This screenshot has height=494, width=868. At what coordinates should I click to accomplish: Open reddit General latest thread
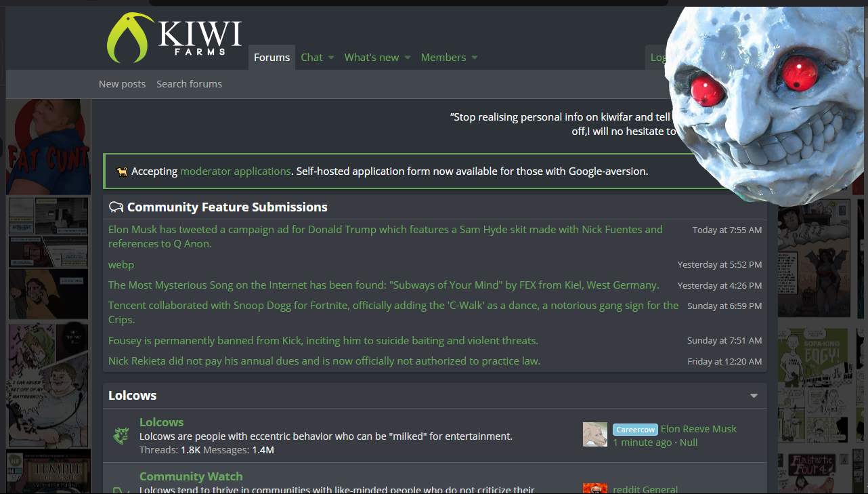(x=645, y=489)
